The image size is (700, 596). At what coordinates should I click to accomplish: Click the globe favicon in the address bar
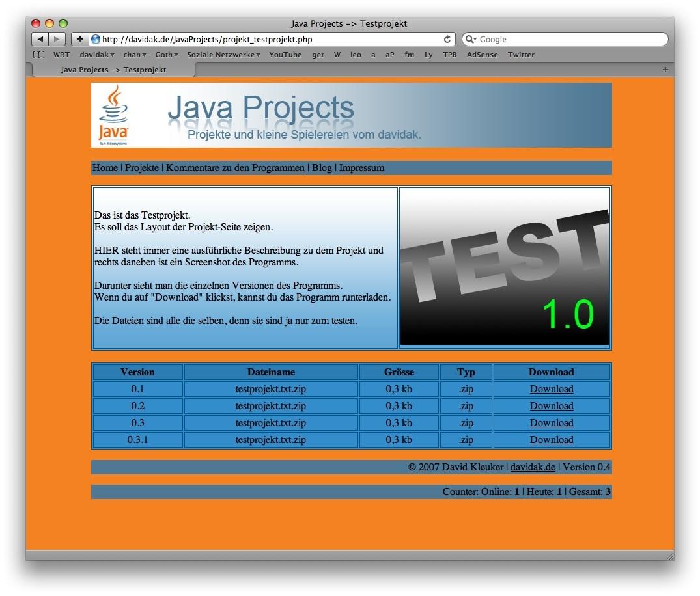point(95,38)
